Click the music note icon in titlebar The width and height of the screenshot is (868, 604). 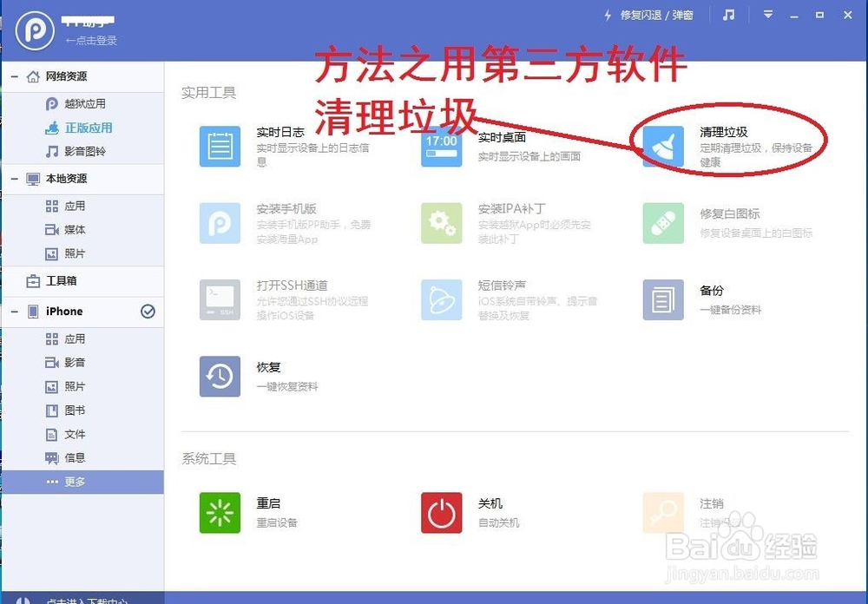(x=728, y=15)
